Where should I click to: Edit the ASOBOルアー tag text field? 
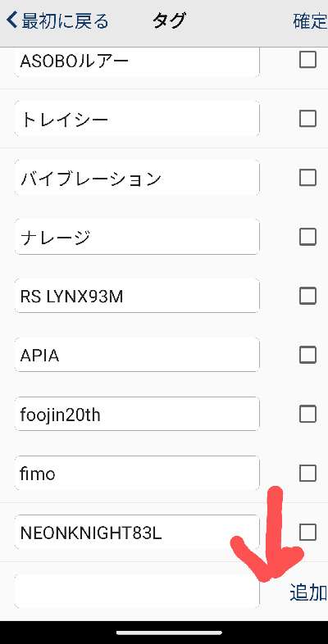(137, 61)
